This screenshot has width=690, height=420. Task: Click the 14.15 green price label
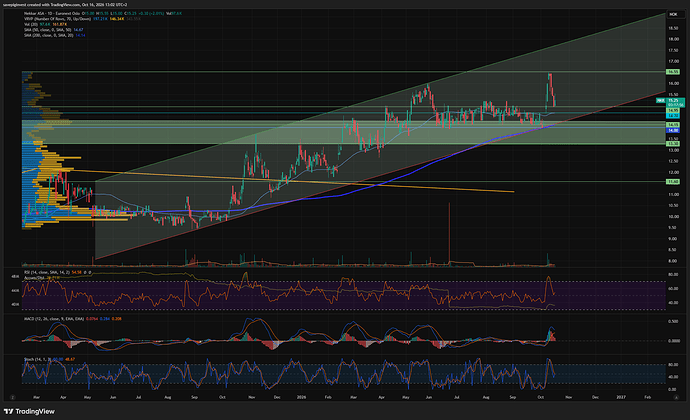click(x=673, y=125)
